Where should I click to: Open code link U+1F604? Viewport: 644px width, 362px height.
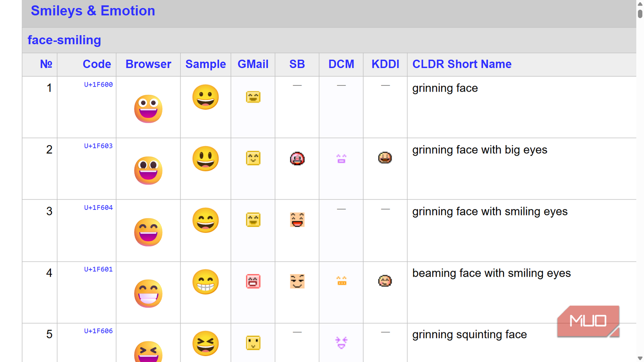click(98, 208)
